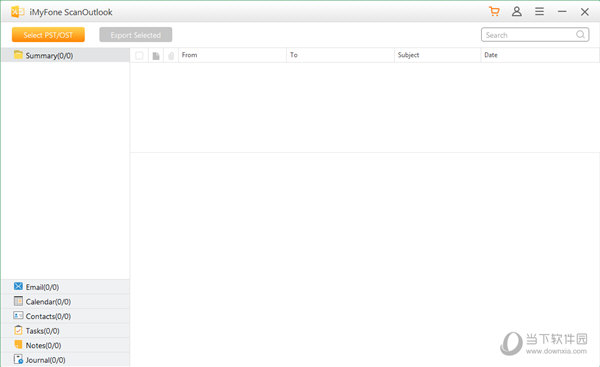Click the Export Selected button
Screen dimensions: 600x367
pyautogui.click(x=135, y=35)
